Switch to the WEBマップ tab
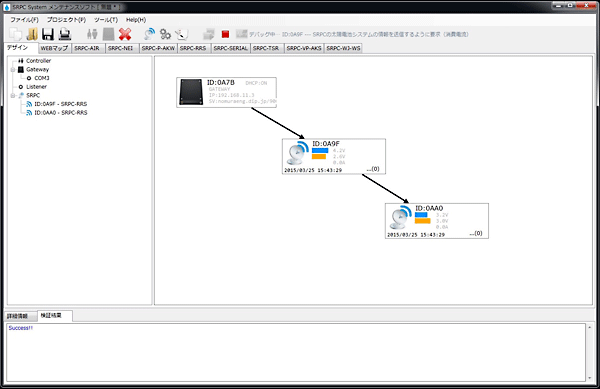The image size is (600, 389). click(x=55, y=48)
